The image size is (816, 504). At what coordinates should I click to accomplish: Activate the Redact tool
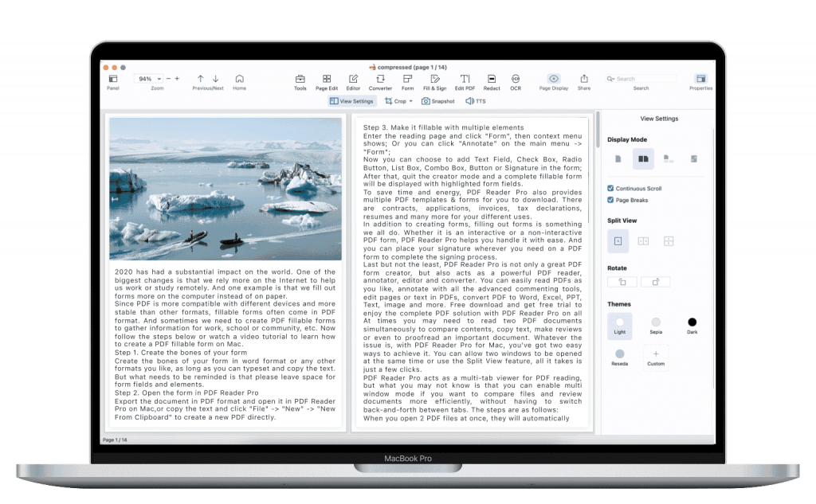pyautogui.click(x=491, y=80)
